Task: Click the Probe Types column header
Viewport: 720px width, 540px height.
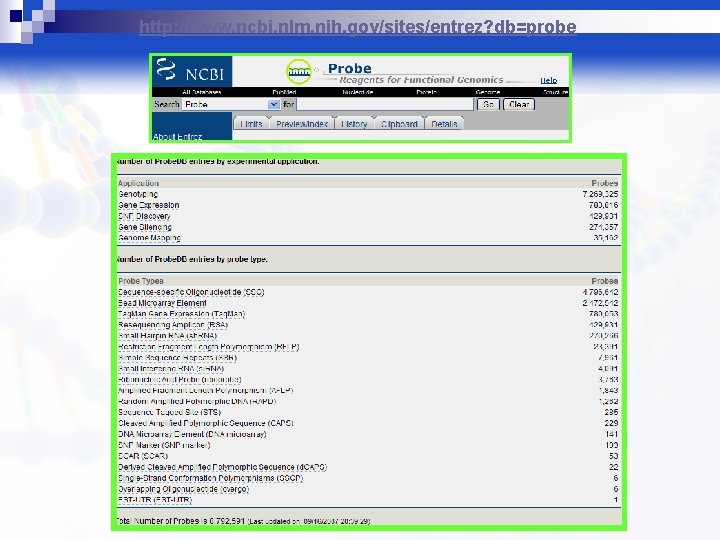Action: [141, 281]
